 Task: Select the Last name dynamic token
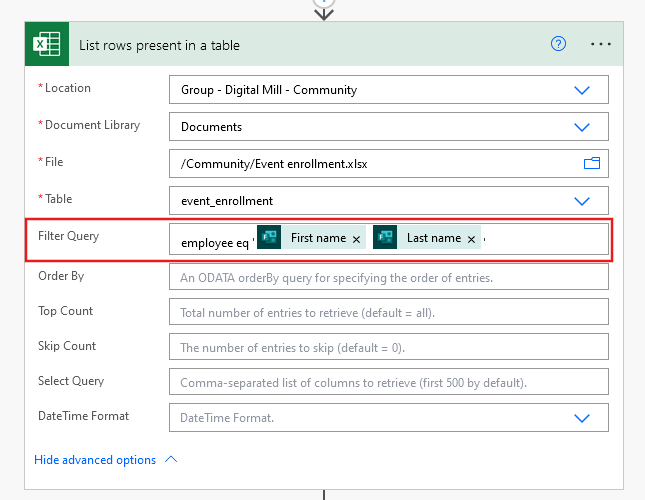click(427, 237)
